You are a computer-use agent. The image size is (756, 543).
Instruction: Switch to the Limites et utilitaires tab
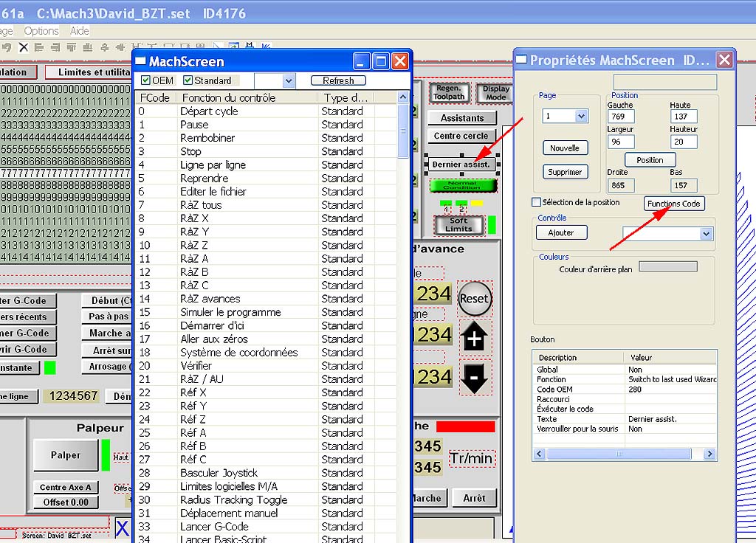(x=89, y=72)
